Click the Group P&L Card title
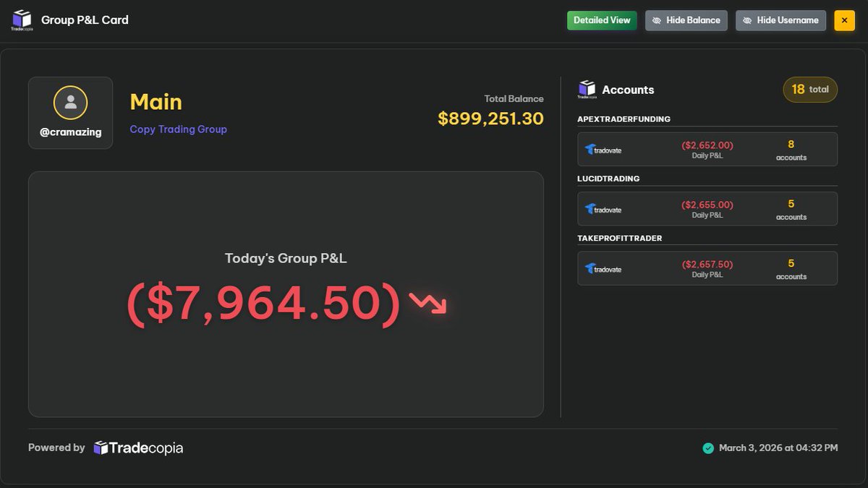The height and width of the screenshot is (488, 868). [x=85, y=20]
